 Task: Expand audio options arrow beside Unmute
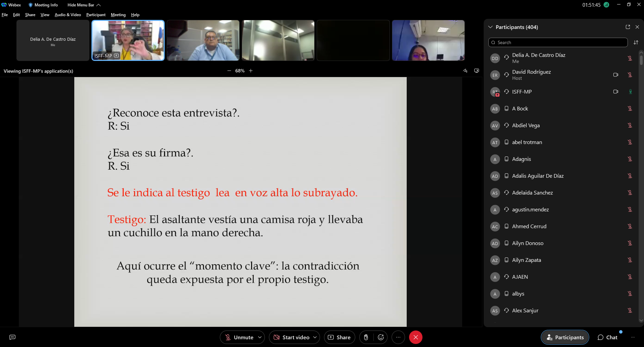pos(260,337)
